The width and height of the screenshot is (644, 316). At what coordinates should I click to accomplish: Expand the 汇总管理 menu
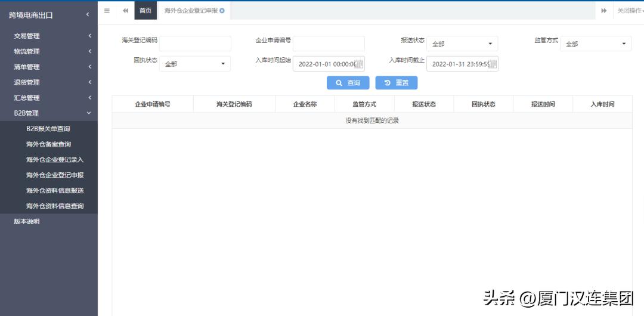[49, 98]
